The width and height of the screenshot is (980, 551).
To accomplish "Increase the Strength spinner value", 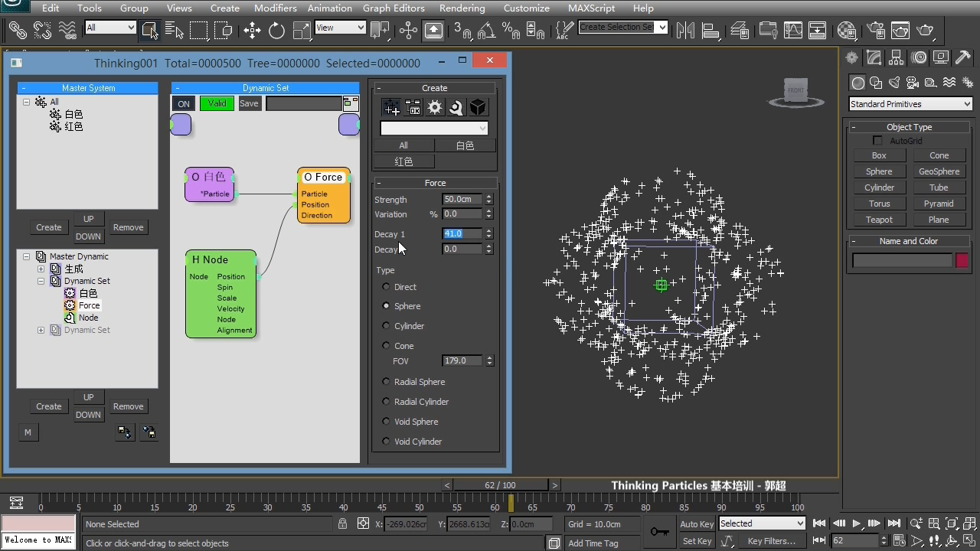I will click(488, 197).
